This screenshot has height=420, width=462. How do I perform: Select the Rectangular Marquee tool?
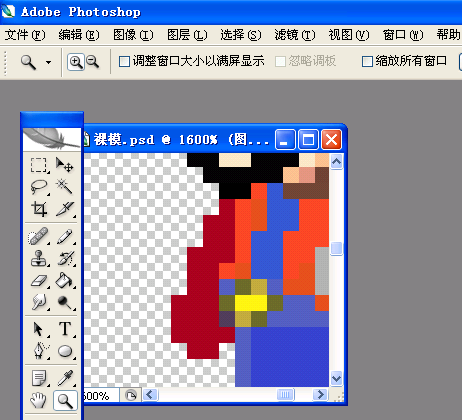coord(39,165)
